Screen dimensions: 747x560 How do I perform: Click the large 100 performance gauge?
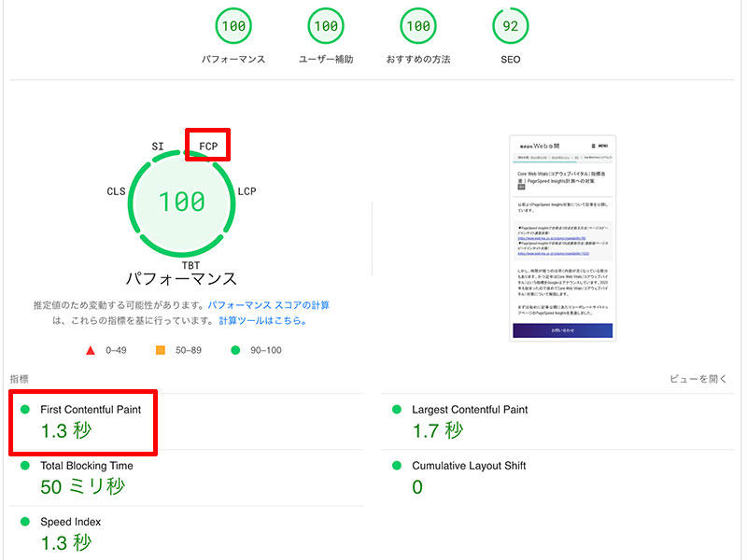(181, 201)
